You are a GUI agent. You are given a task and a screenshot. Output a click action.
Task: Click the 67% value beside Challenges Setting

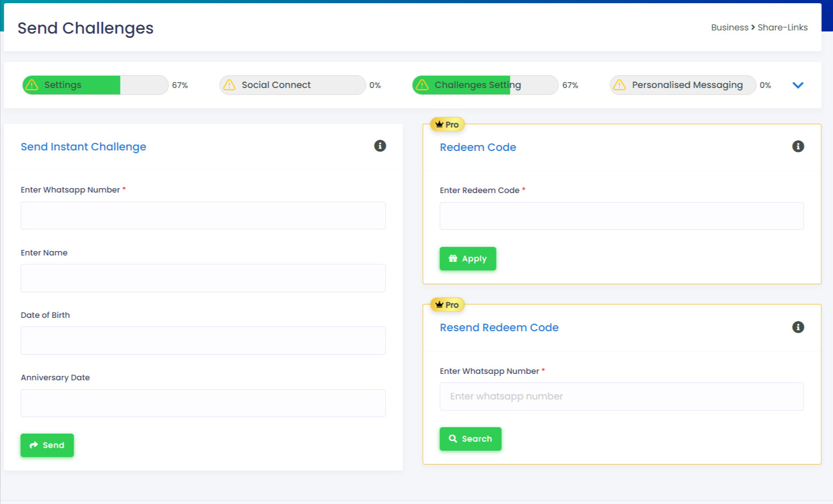coord(570,85)
